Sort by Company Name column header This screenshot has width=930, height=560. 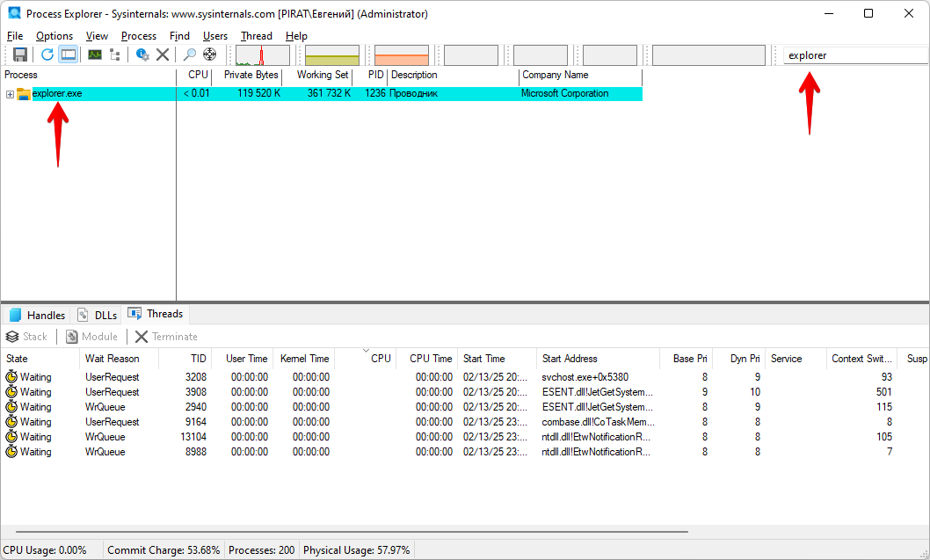(x=581, y=76)
